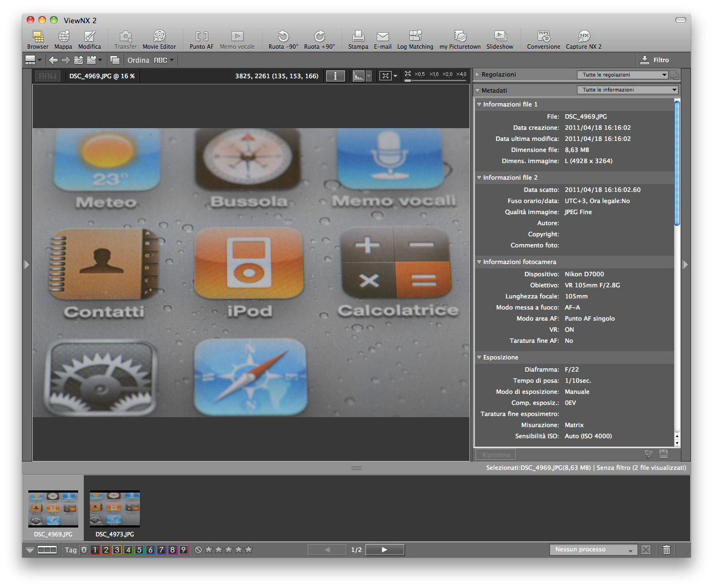Print the photo with Stampa
Viewport: 713px width, 588px height.
[x=358, y=39]
